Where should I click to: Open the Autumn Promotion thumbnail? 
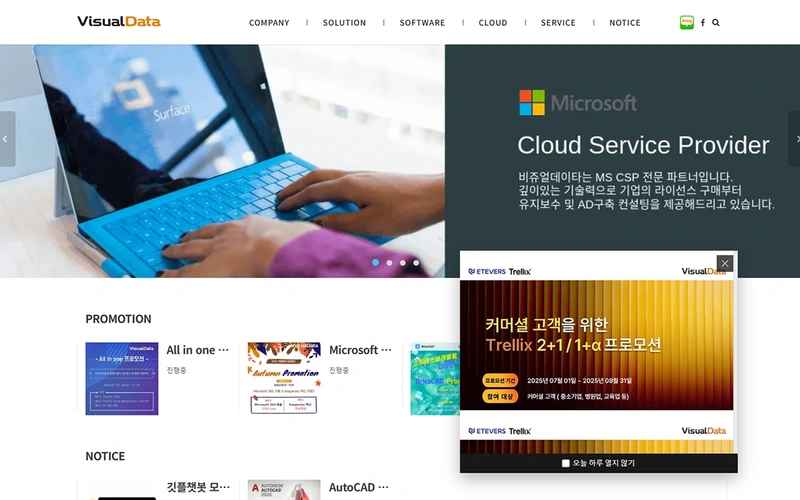pos(284,378)
